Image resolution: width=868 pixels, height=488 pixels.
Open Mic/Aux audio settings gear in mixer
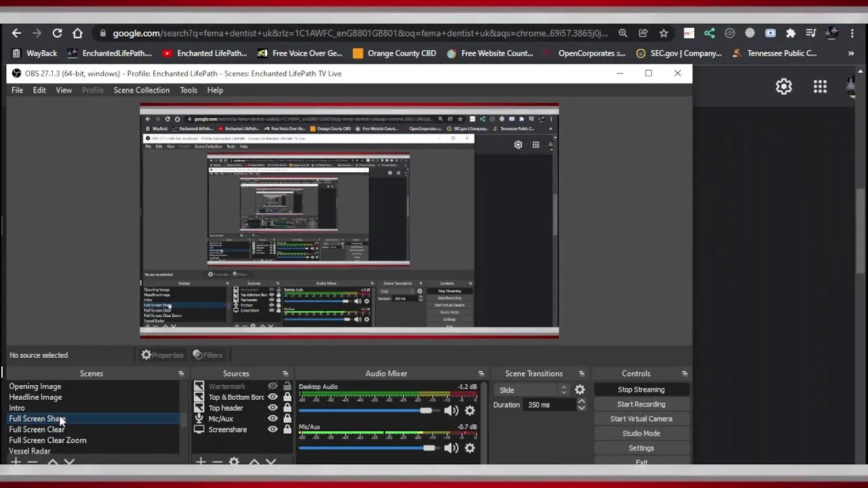point(470,447)
